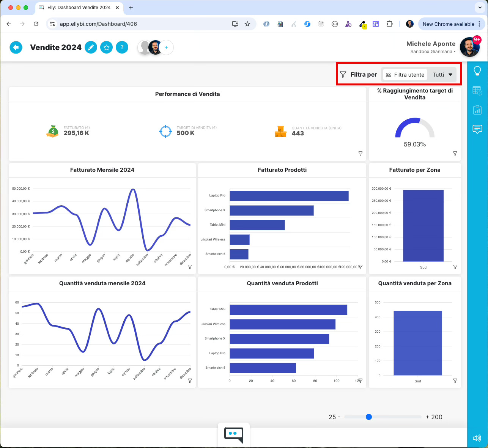Click filter icon on Quantità venduta mensile chart
Image resolution: width=488 pixels, height=448 pixels.
[x=190, y=380]
